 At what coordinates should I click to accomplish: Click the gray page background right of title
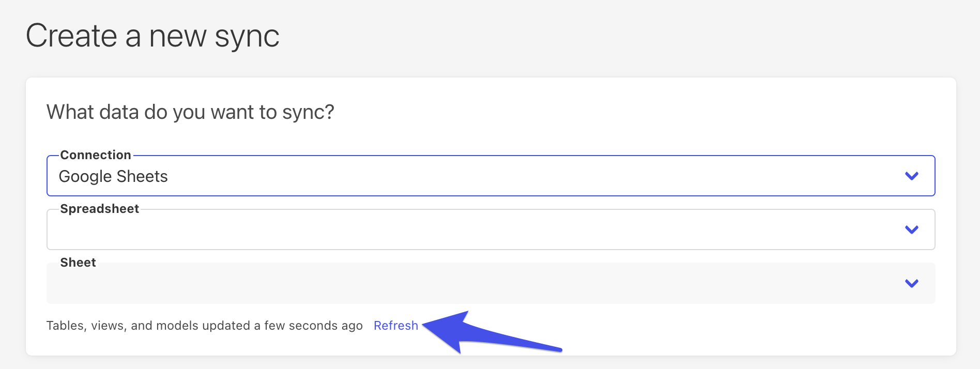tap(620, 36)
